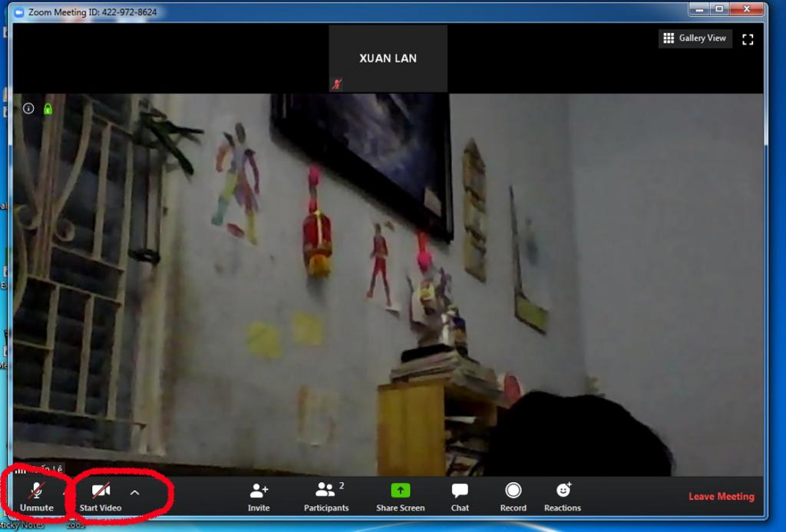The width and height of the screenshot is (786, 532).
Task: Click the main speaker video feed
Action: click(x=388, y=284)
